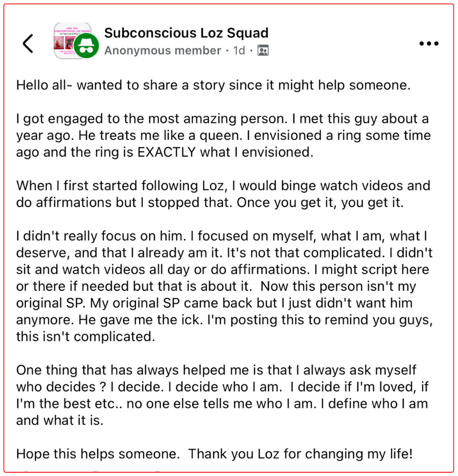This screenshot has height=476, width=458.
Task: Click the short line "and what it is."
Action: 59,419
